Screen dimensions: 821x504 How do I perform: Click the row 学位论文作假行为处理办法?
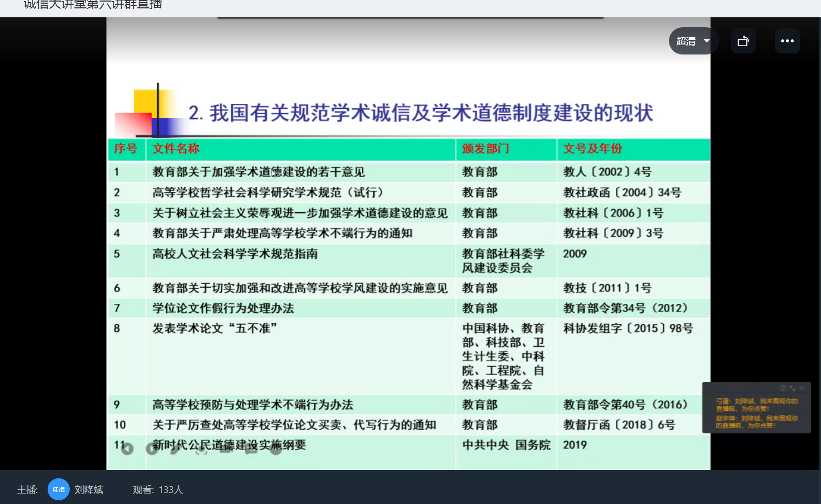point(223,308)
